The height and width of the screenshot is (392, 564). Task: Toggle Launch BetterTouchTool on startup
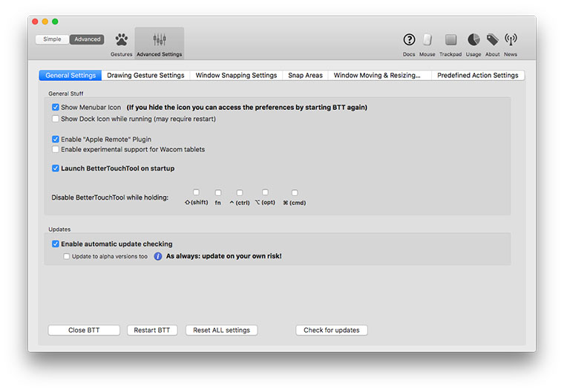(x=56, y=169)
